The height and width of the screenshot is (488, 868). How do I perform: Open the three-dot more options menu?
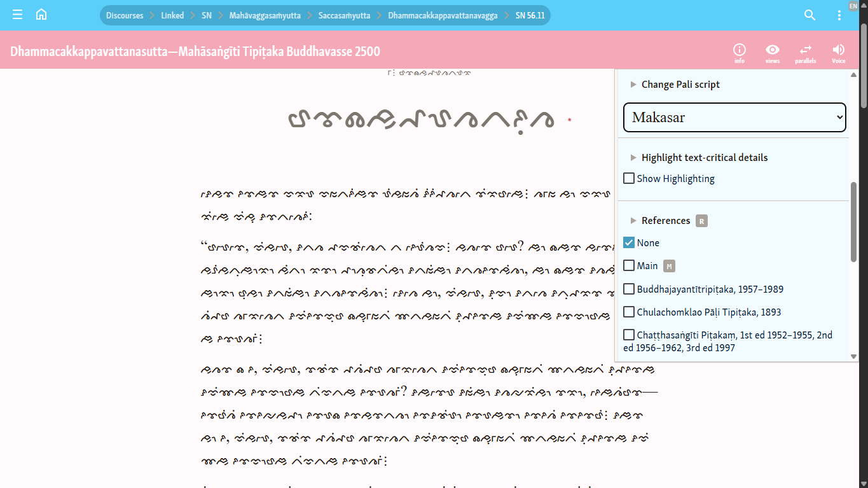point(839,15)
